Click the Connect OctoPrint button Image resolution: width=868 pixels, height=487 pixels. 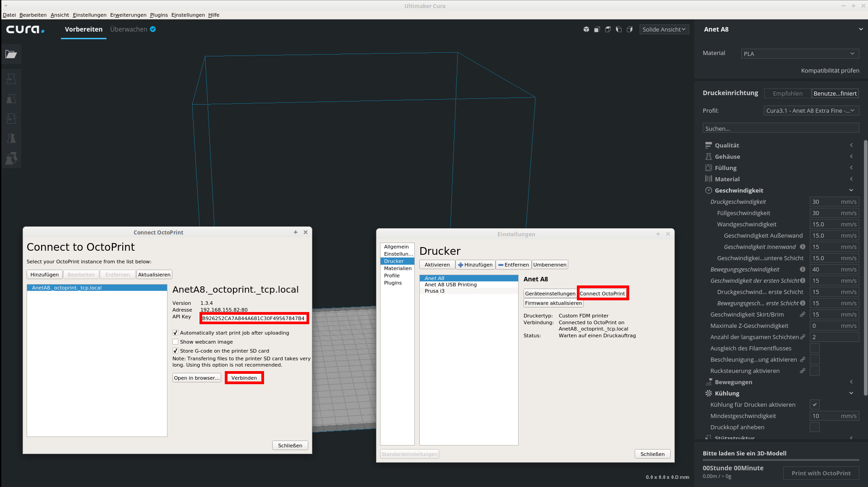(x=602, y=294)
